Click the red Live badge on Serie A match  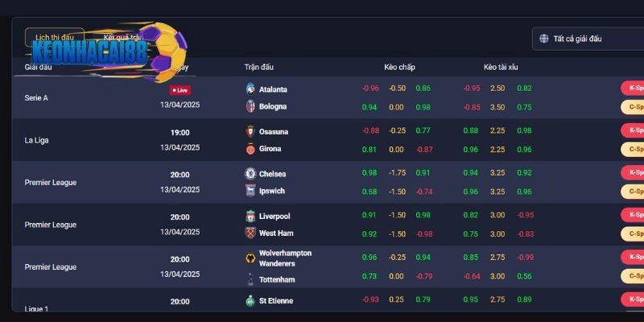click(180, 90)
